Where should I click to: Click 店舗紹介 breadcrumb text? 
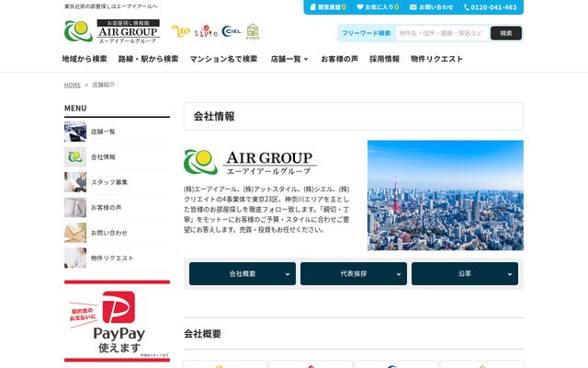coord(103,85)
